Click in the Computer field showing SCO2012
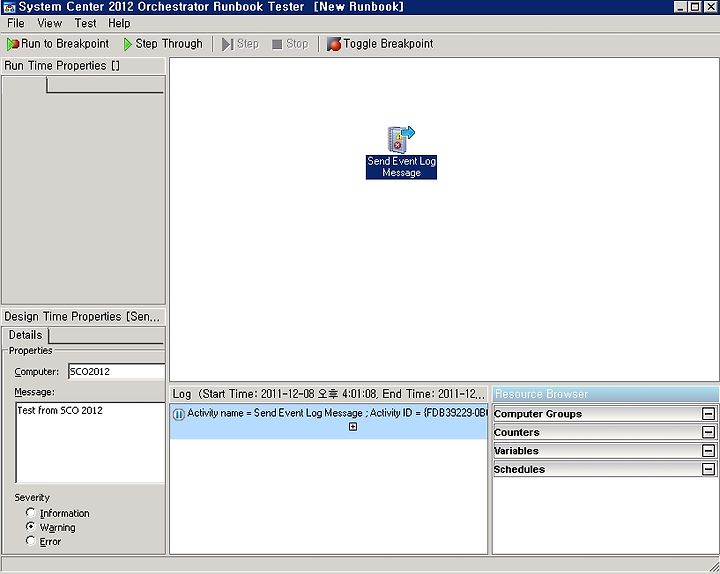The image size is (720, 574). (117, 371)
